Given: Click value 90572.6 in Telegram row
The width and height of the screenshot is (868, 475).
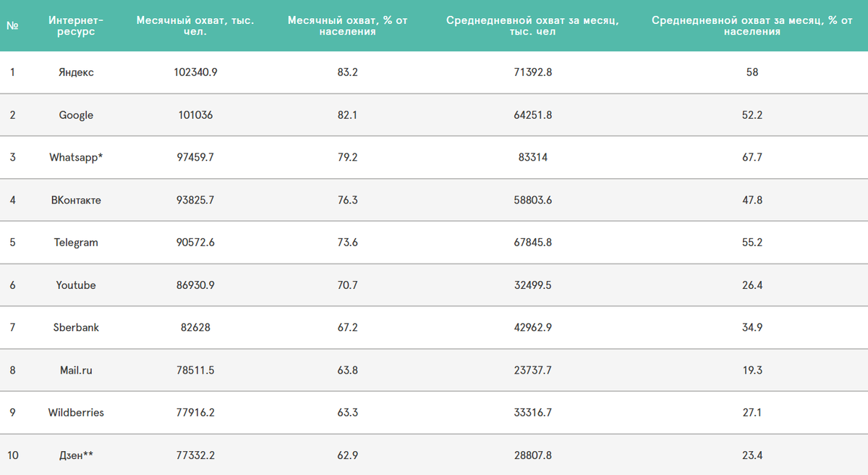Looking at the screenshot, I should (195, 243).
